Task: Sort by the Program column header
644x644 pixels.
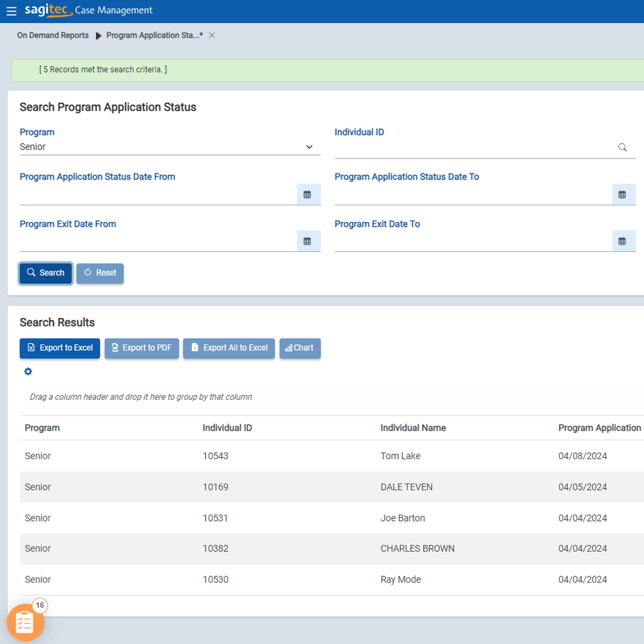Action: (x=43, y=428)
